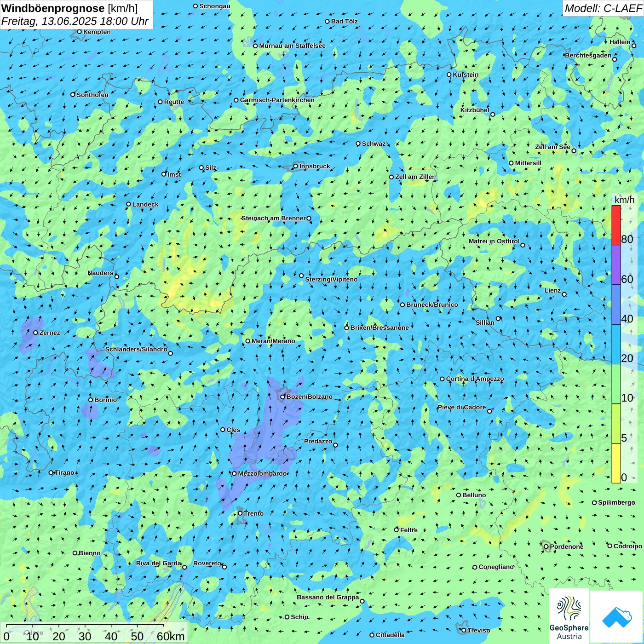Screen dimensions: 644x644
Task: Click the Mezzolombardo label
Action: click(x=262, y=473)
